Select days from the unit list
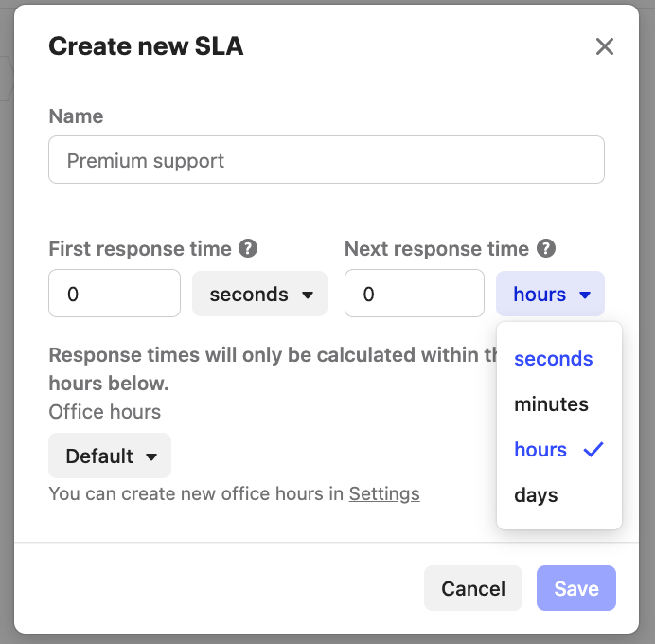This screenshot has width=655, height=644. [536, 495]
